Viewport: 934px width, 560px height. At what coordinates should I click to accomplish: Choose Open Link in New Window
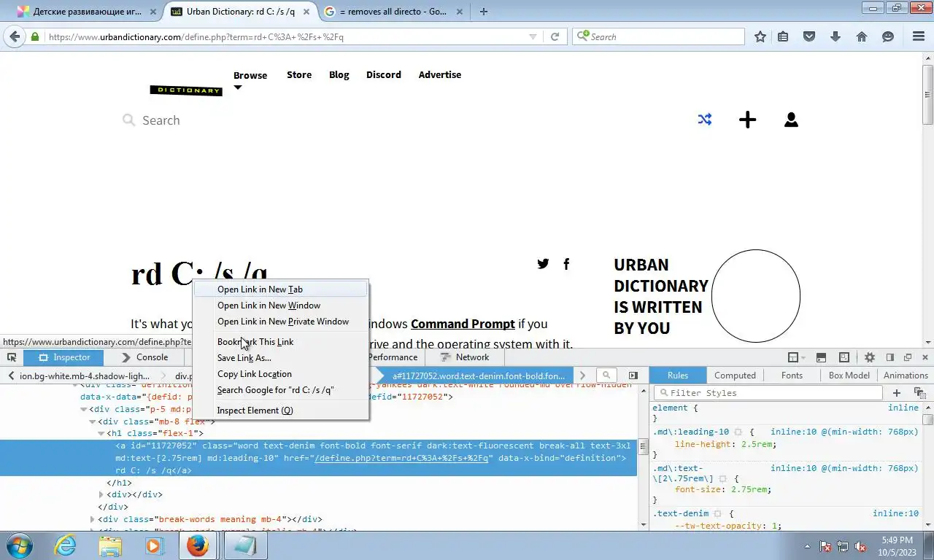pyautogui.click(x=281, y=306)
